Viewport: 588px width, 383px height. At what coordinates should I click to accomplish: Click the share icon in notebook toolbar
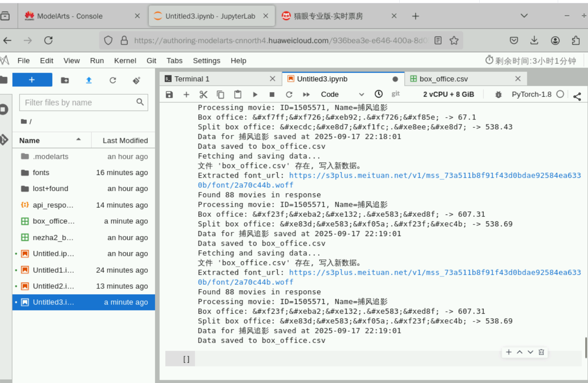pos(577,96)
